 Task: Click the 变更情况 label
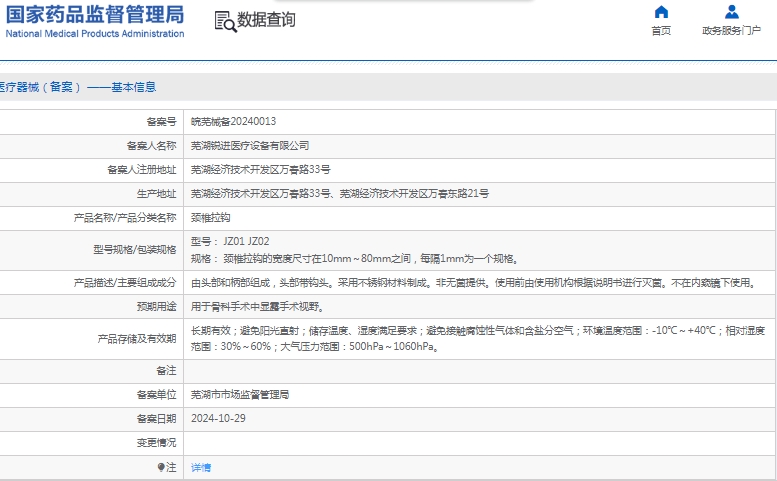point(156,442)
